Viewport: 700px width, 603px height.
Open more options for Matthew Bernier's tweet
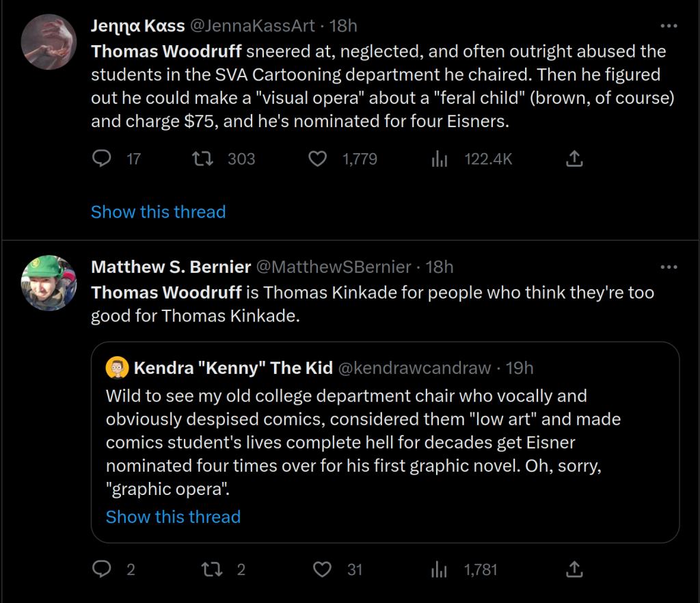pyautogui.click(x=668, y=267)
